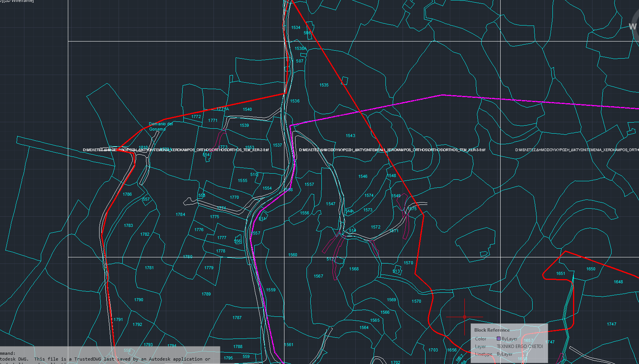This screenshot has width=639, height=364.
Task: Select parcel number 1543
Action: point(350,136)
